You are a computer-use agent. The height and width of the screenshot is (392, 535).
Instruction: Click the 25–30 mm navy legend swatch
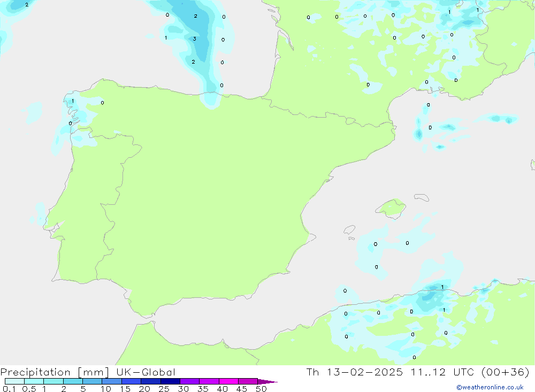170,381
